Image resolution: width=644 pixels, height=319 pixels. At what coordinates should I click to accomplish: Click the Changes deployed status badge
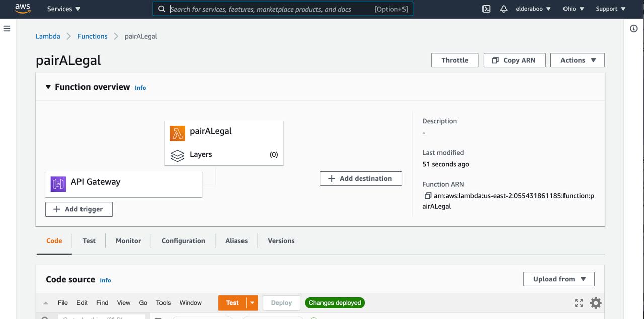click(x=335, y=303)
